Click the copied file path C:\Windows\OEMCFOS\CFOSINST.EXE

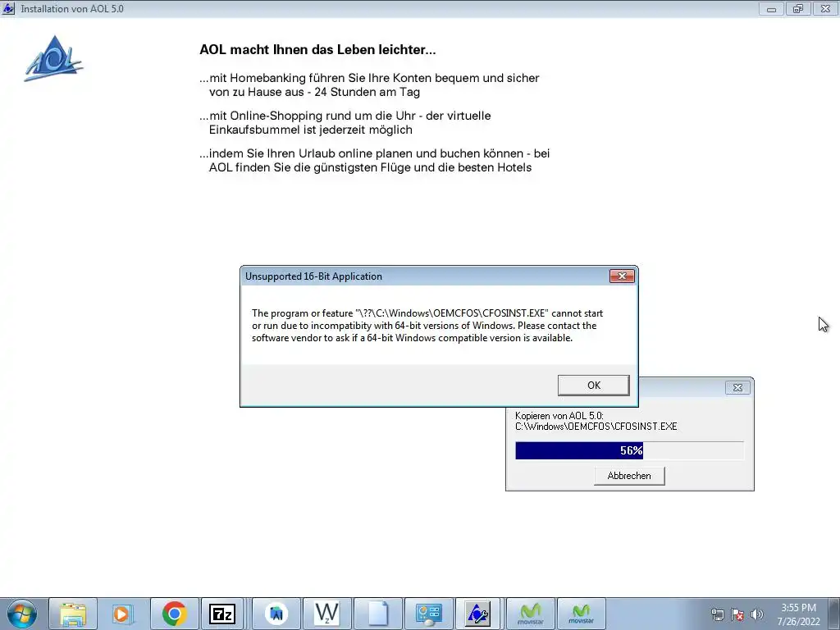tap(596, 427)
